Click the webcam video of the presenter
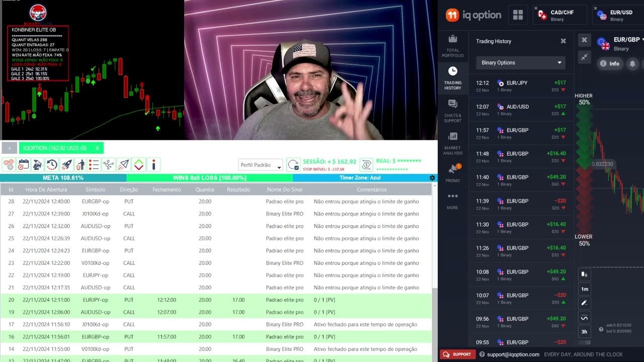Image resolution: width=644 pixels, height=362 pixels. pos(310,70)
